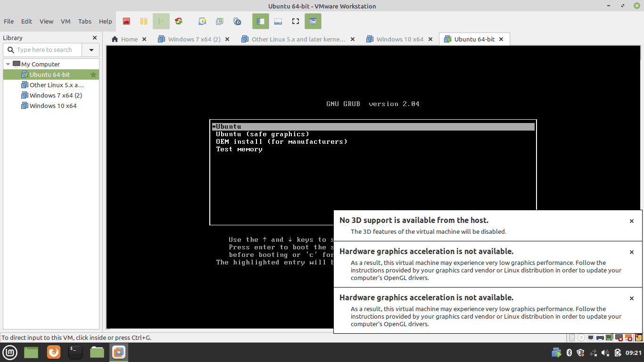
Task: Click the Revert to Snapshot toolbar icon
Action: 220,21
